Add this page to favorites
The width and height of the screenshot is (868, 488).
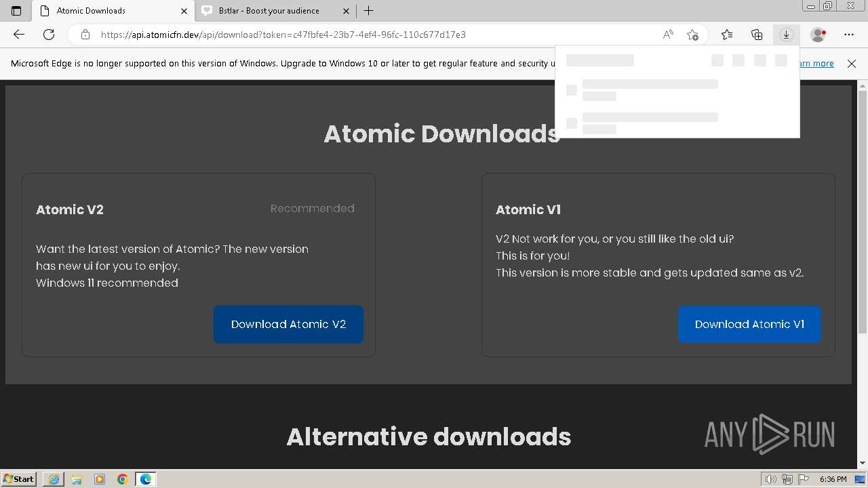tap(692, 35)
